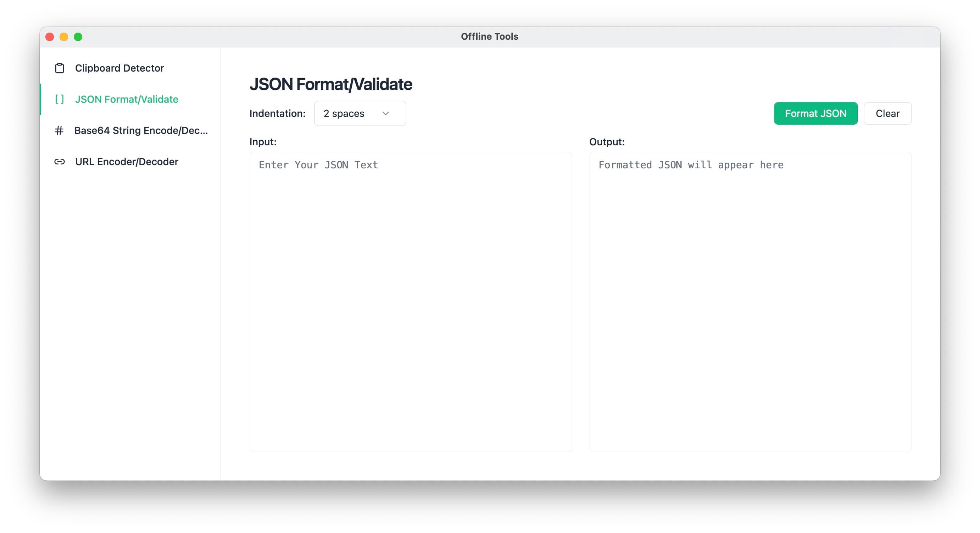
Task: Maximize the window with green button
Action: [x=78, y=37]
